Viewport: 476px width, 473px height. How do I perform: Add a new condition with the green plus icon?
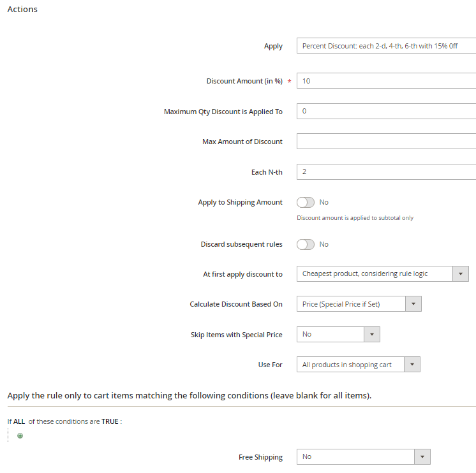(20, 436)
